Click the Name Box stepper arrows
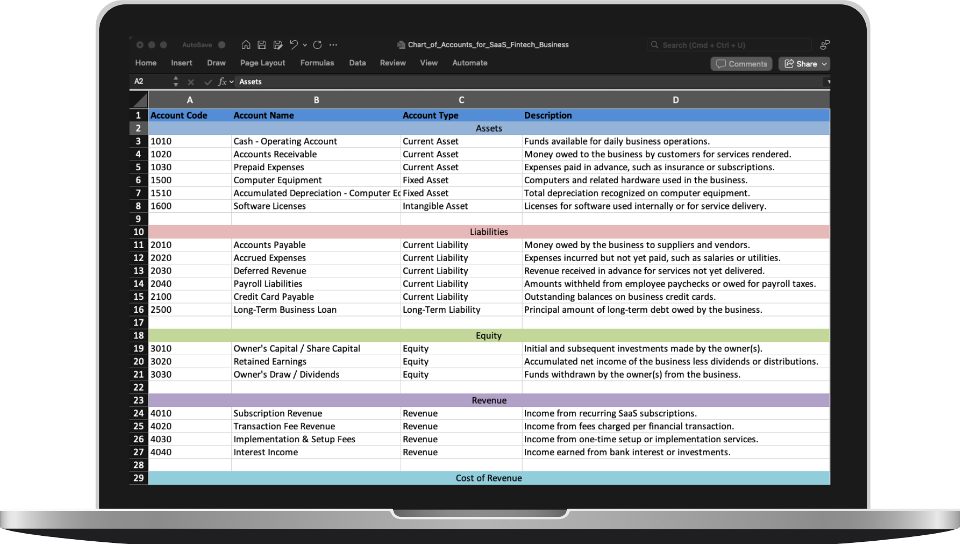The height and width of the screenshot is (544, 980). [x=175, y=82]
